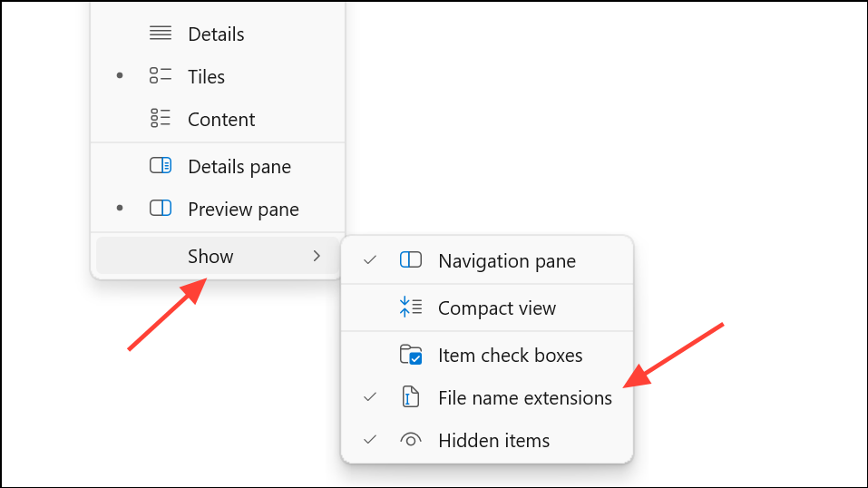Select the Tiles radio bullet

tap(120, 77)
